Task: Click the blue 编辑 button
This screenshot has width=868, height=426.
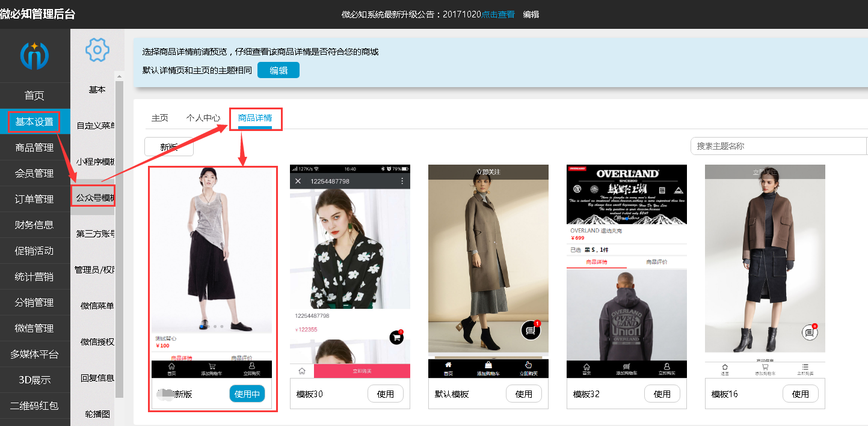Action: point(278,70)
